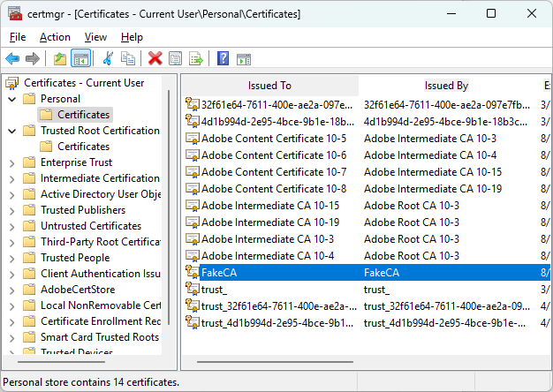Maximize the certmgr window
The image size is (553, 392).
tap(491, 13)
